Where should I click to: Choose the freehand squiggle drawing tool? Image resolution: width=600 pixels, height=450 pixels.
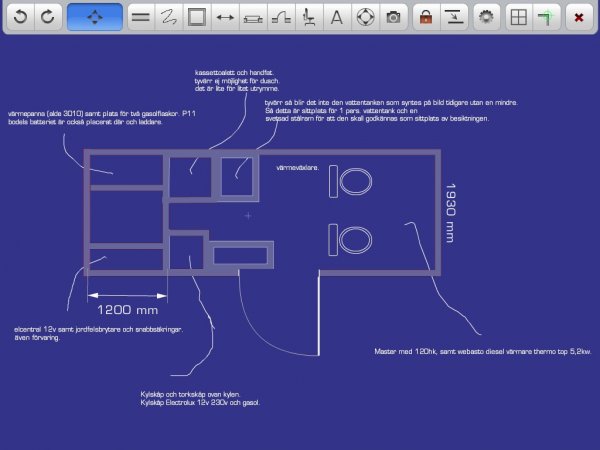click(x=169, y=17)
